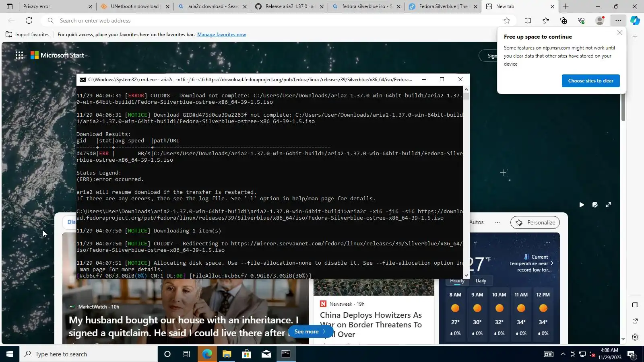Open Mail app from taskbar
644x362 pixels.
pos(266,354)
